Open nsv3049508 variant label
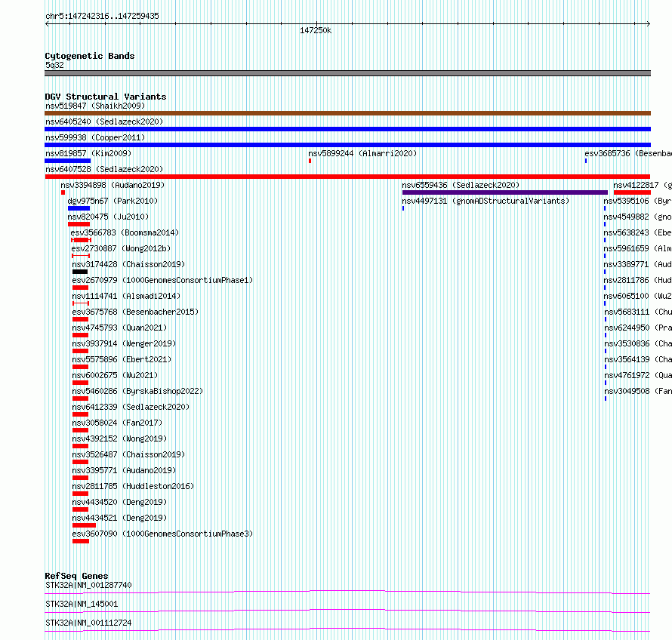 (638, 391)
